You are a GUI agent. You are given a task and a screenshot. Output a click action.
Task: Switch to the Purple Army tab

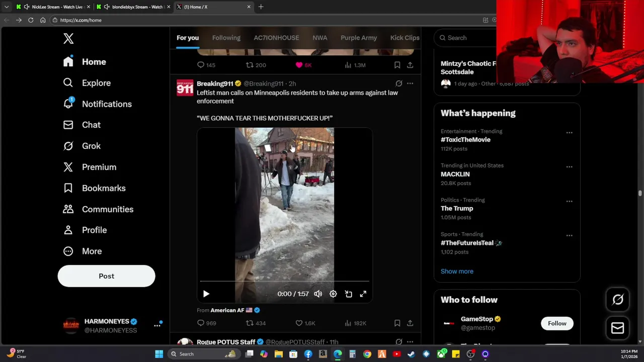(x=359, y=38)
